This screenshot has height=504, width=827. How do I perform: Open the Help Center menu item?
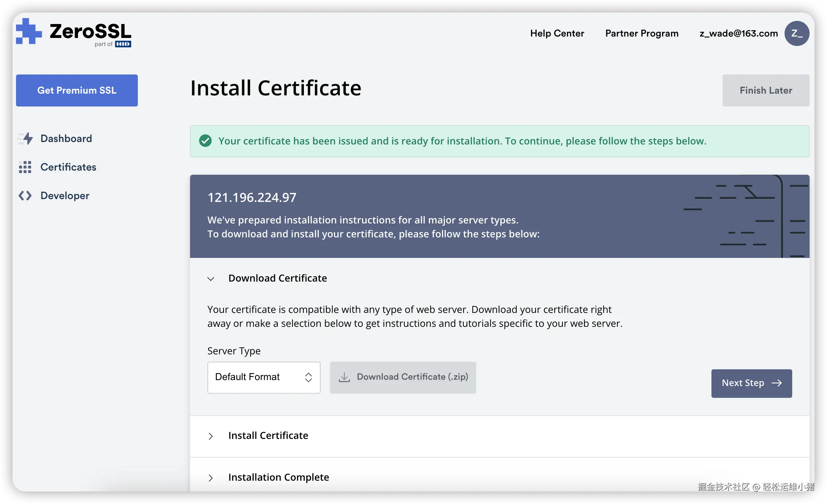[557, 33]
